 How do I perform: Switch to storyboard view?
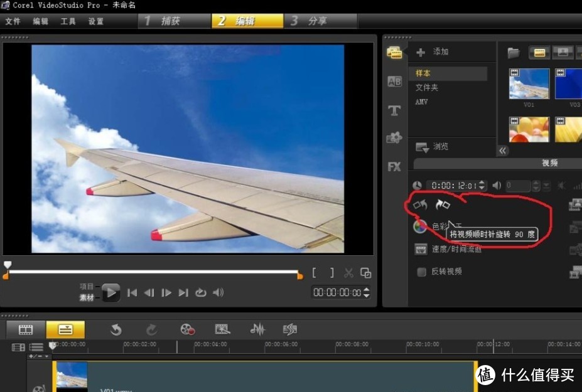point(26,329)
